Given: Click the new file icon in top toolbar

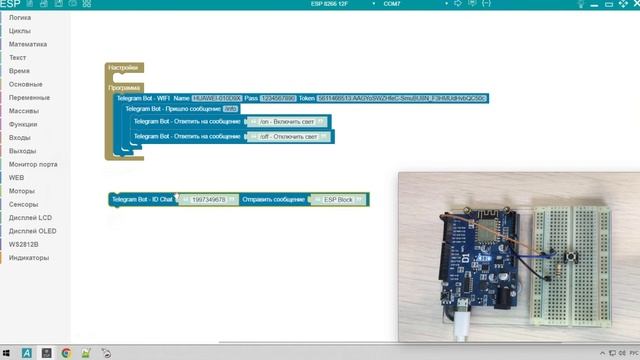Looking at the screenshot, I should point(30,4).
